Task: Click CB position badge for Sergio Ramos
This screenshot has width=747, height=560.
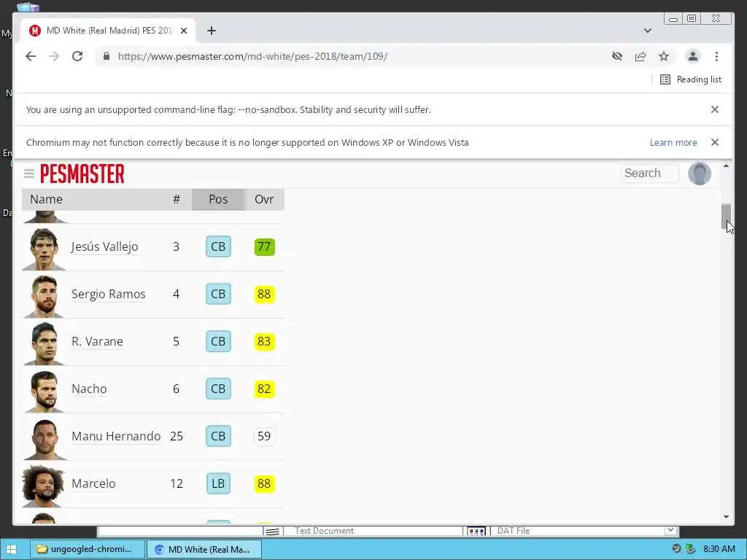Action: 218,294
